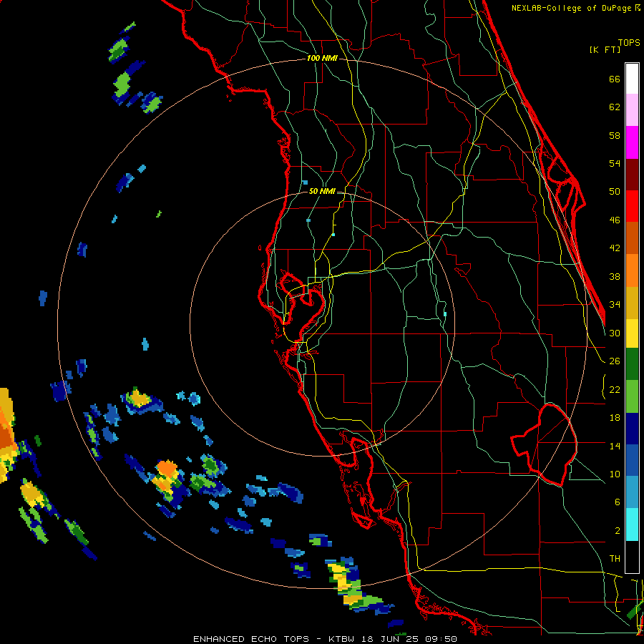Click the "[K FT]" units label
This screenshot has height=644, width=644.
(x=605, y=49)
